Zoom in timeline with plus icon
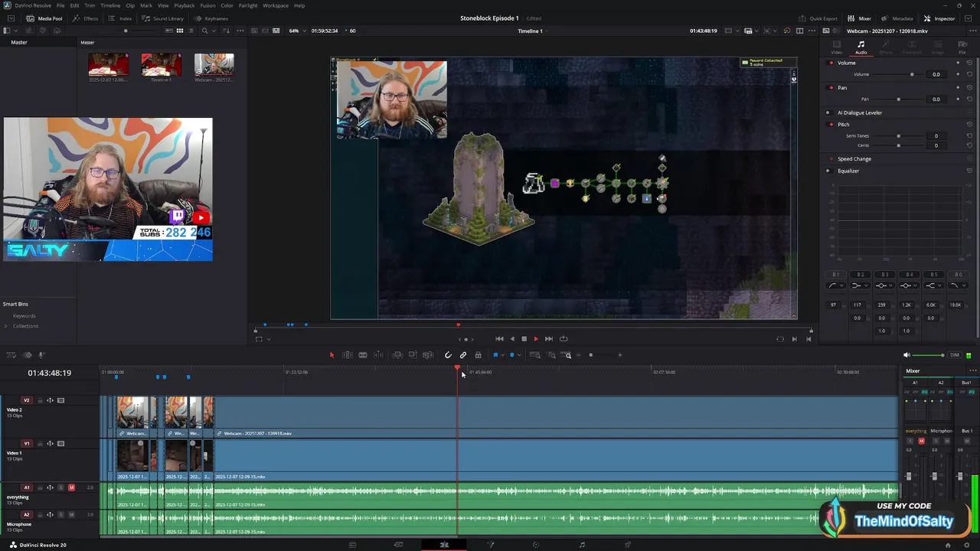980x551 pixels. pyautogui.click(x=620, y=355)
